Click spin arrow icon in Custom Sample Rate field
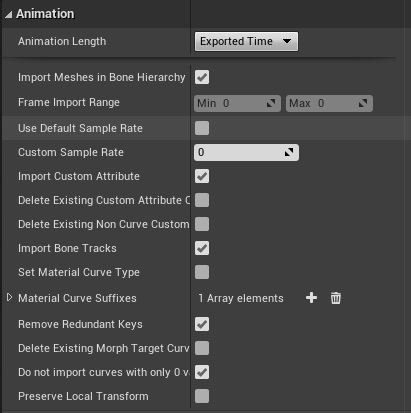The width and height of the screenshot is (411, 413). point(289,152)
